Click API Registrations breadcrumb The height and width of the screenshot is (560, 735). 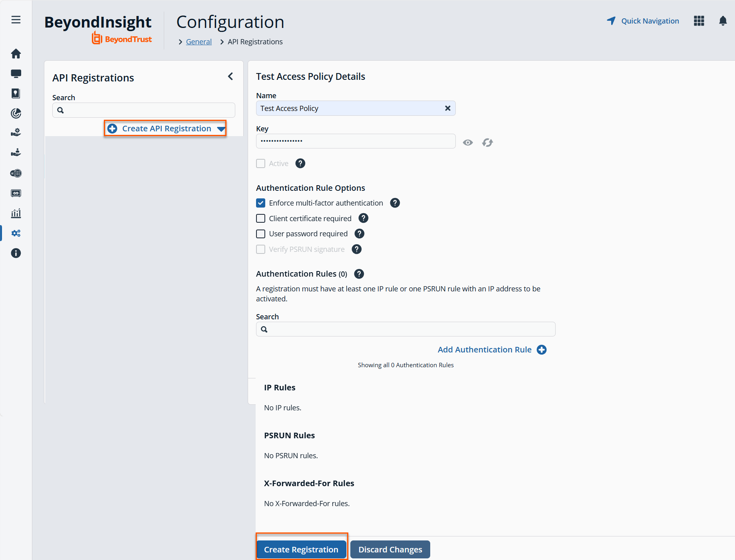click(x=255, y=42)
